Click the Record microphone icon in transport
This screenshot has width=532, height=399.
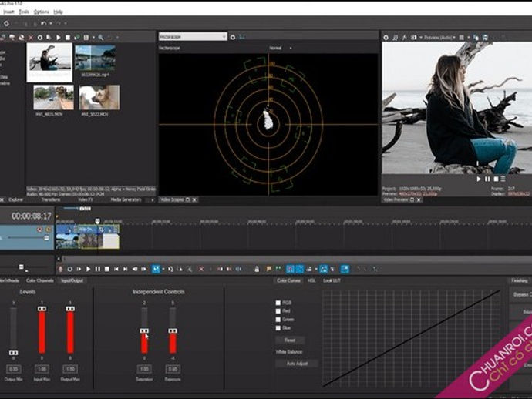click(x=60, y=269)
